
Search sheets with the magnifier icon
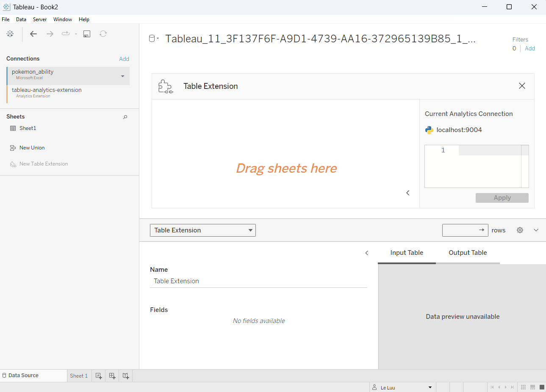tap(125, 117)
